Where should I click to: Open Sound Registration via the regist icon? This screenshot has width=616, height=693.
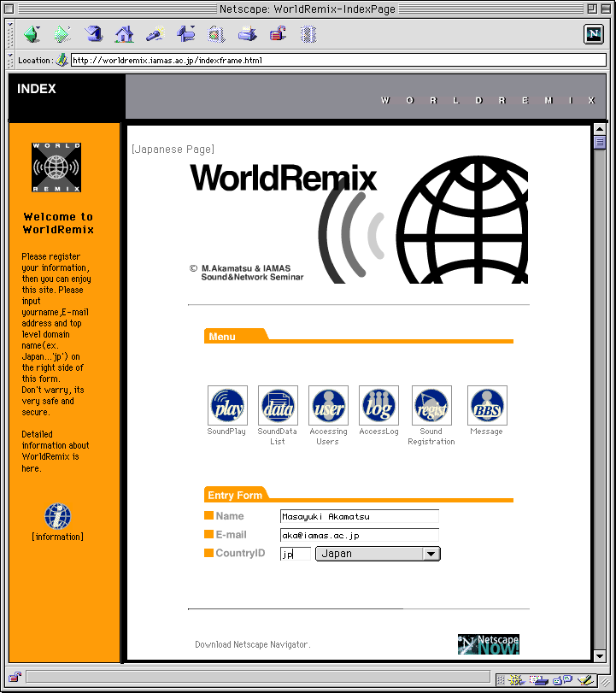point(431,405)
